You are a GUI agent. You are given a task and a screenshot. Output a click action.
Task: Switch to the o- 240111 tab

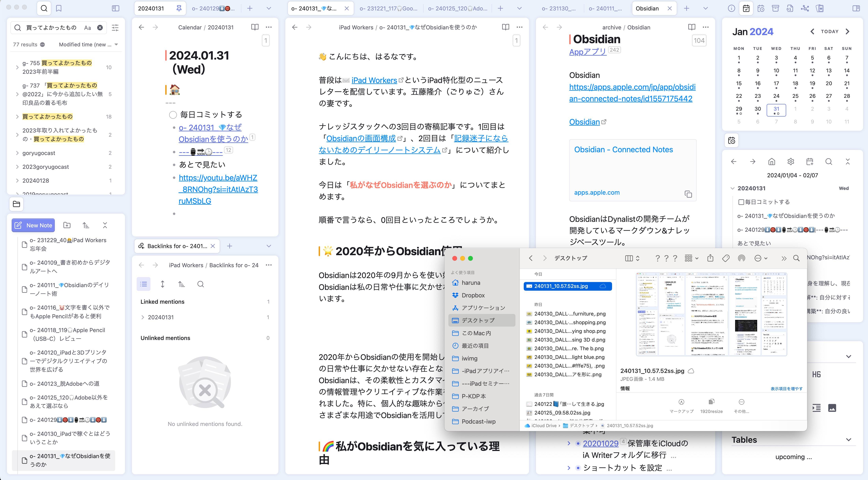click(x=606, y=8)
